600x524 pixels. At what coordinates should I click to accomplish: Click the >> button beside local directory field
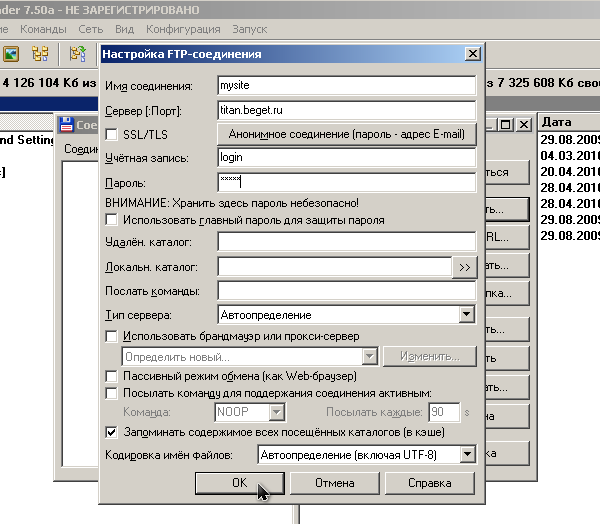(x=464, y=267)
